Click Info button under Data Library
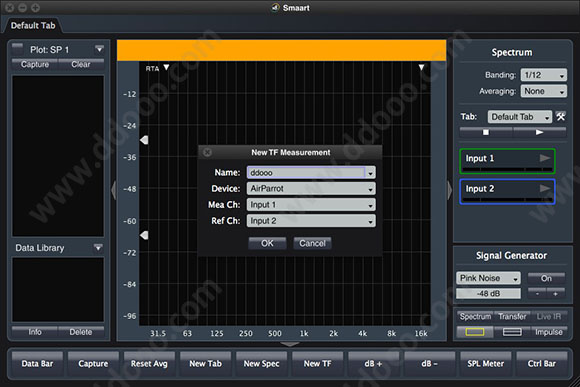This screenshot has width=580, height=387. (x=35, y=332)
